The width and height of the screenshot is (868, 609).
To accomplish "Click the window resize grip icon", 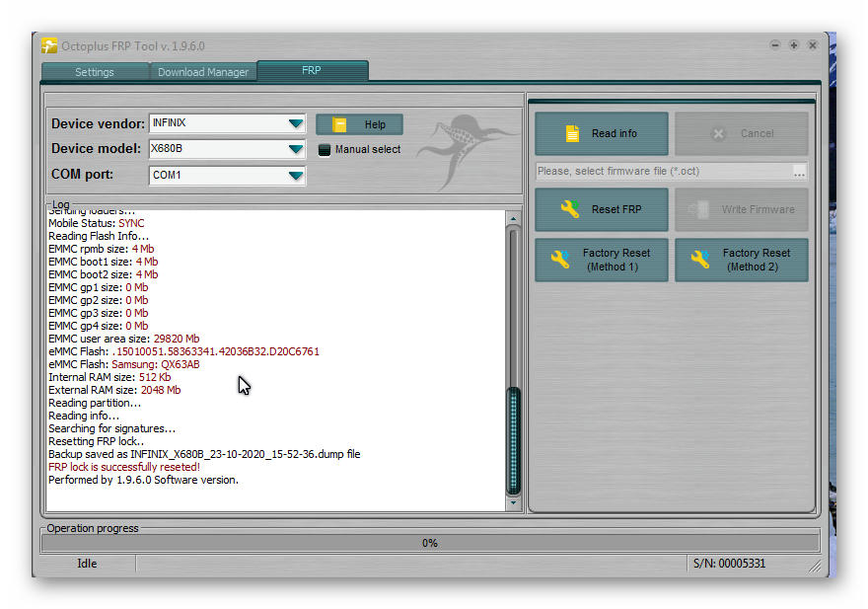I will pos(815,566).
